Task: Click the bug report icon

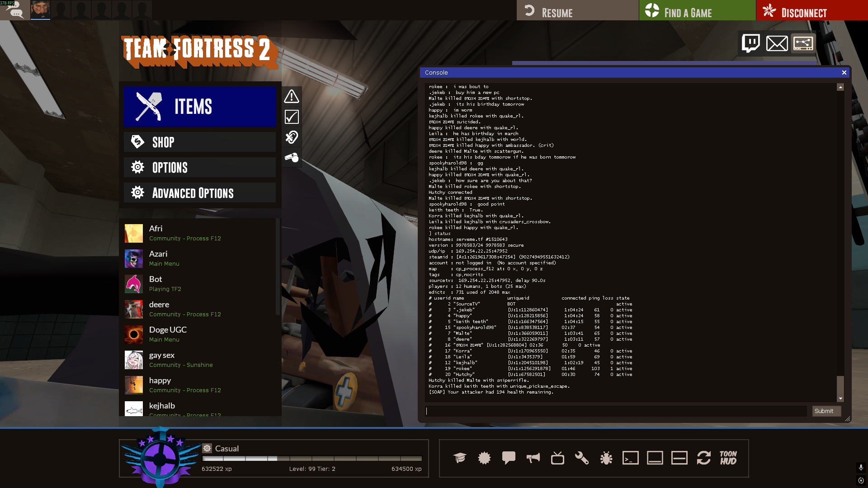Action: [x=606, y=458]
